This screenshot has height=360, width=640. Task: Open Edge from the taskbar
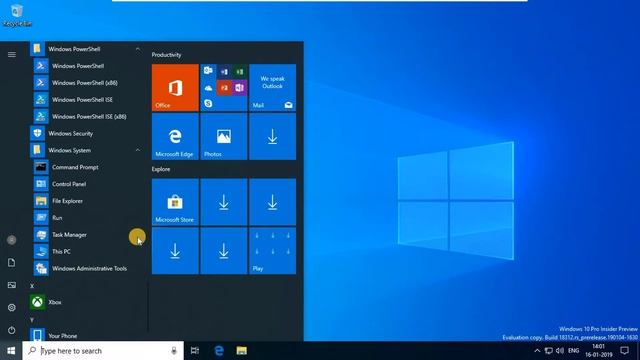tap(219, 351)
